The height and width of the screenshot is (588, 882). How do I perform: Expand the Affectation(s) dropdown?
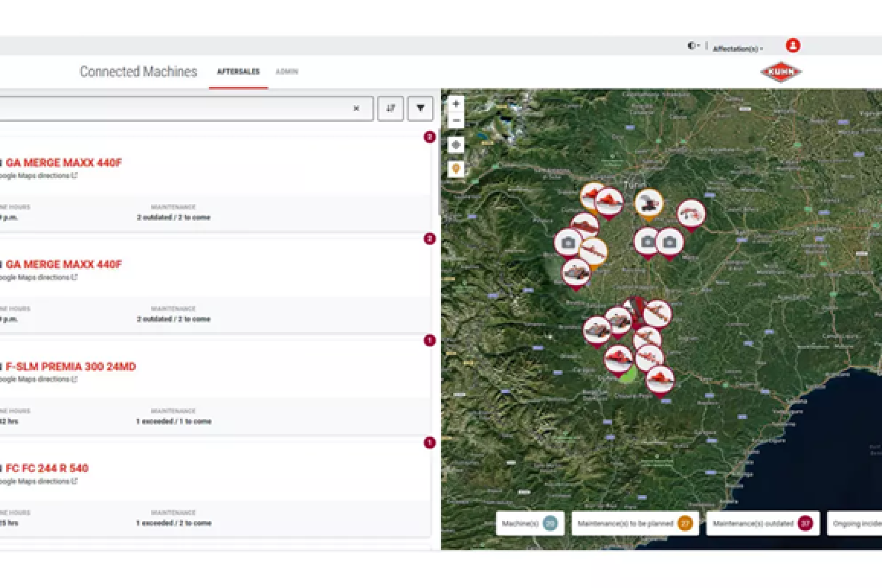point(738,48)
